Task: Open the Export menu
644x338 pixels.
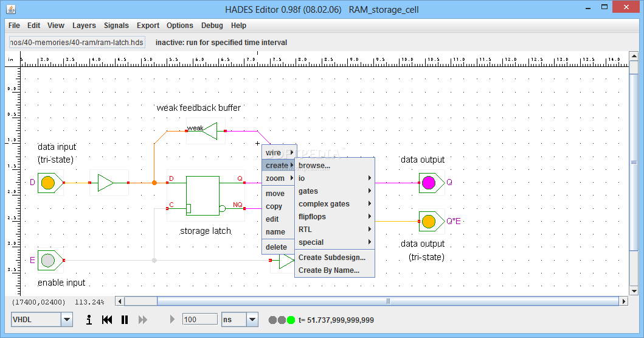Action: point(148,26)
